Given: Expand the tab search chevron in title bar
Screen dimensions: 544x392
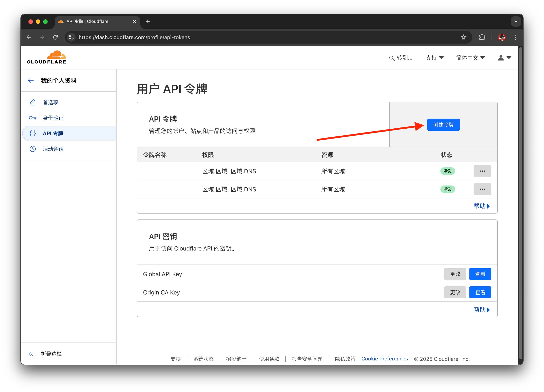Looking at the screenshot, I should pyautogui.click(x=516, y=21).
